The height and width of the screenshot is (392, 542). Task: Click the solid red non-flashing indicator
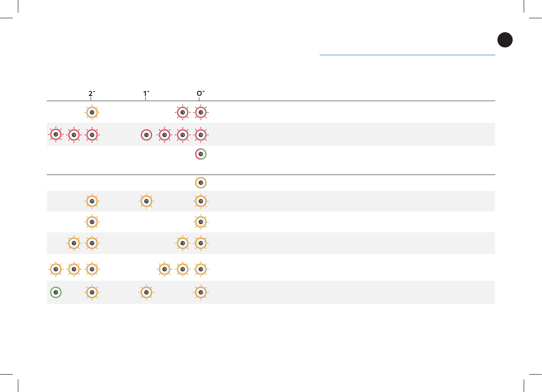click(x=146, y=135)
